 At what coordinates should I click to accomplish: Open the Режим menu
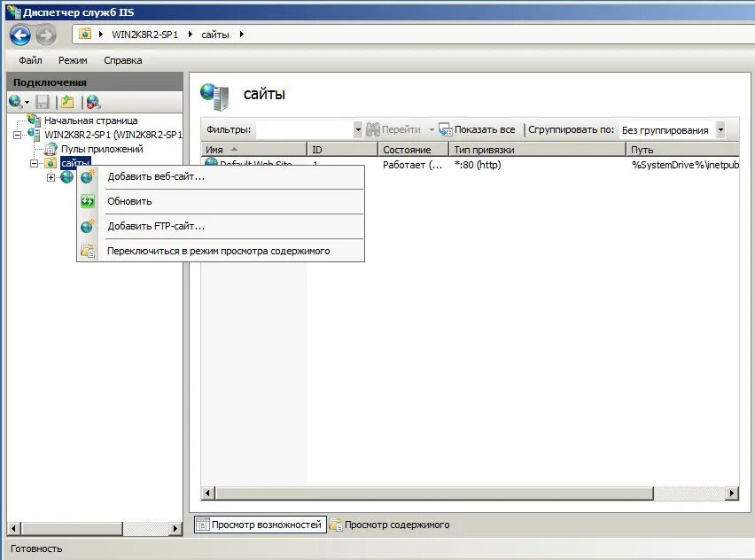pos(73,60)
